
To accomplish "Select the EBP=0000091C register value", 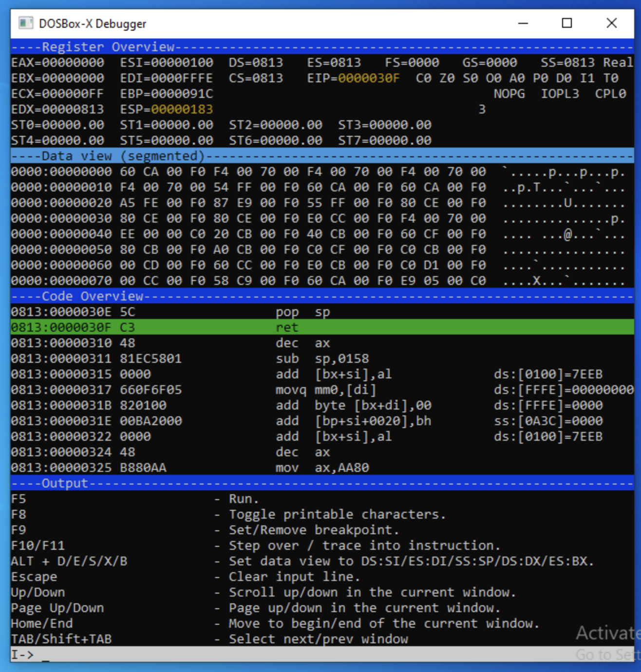I will click(167, 93).
